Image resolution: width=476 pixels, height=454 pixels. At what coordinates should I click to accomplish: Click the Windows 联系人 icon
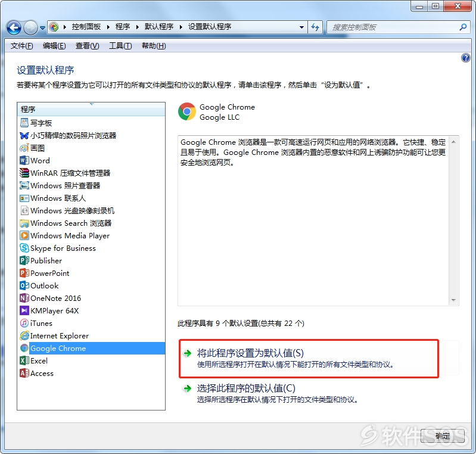pyautogui.click(x=24, y=198)
